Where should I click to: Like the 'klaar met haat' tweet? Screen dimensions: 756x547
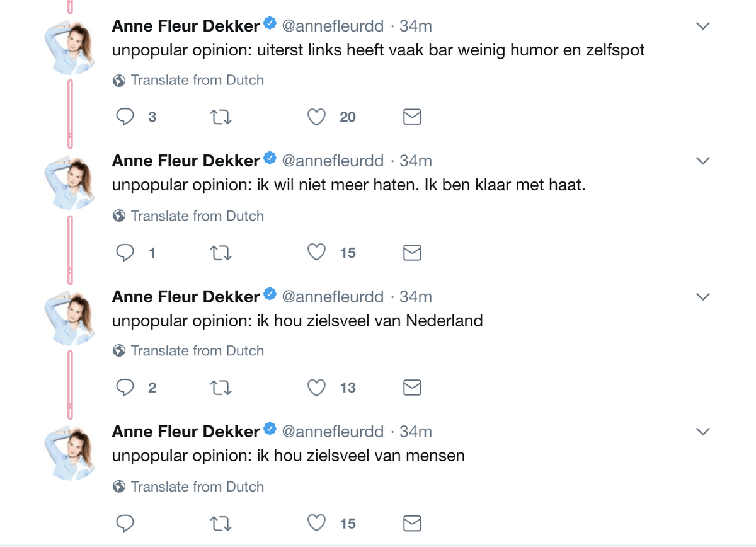316,253
